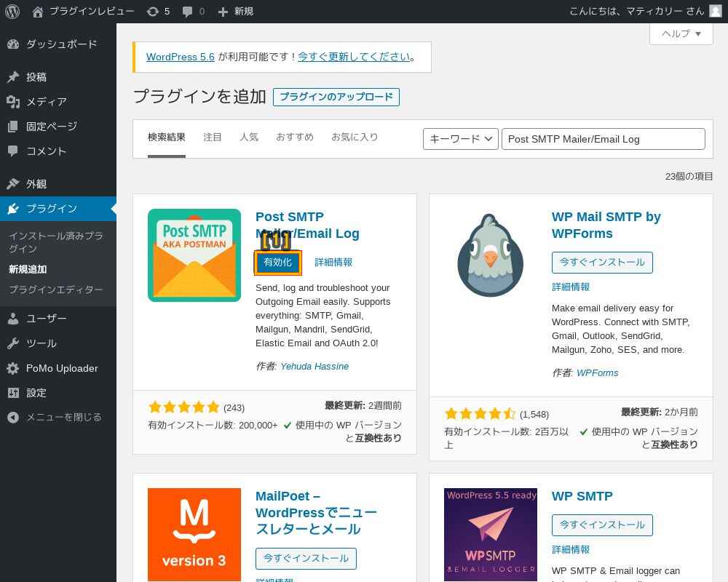Open the ヘルプ dropdown tab
This screenshot has height=582, width=728.
681,34
